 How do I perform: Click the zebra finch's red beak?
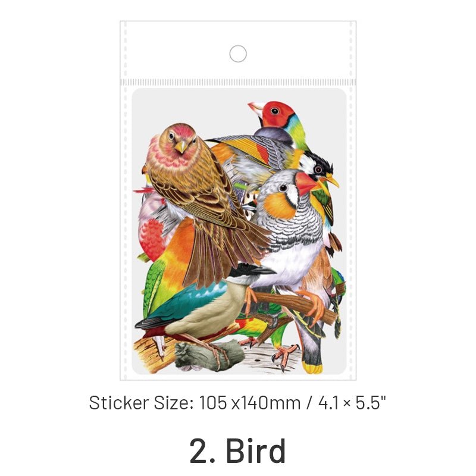305,184
